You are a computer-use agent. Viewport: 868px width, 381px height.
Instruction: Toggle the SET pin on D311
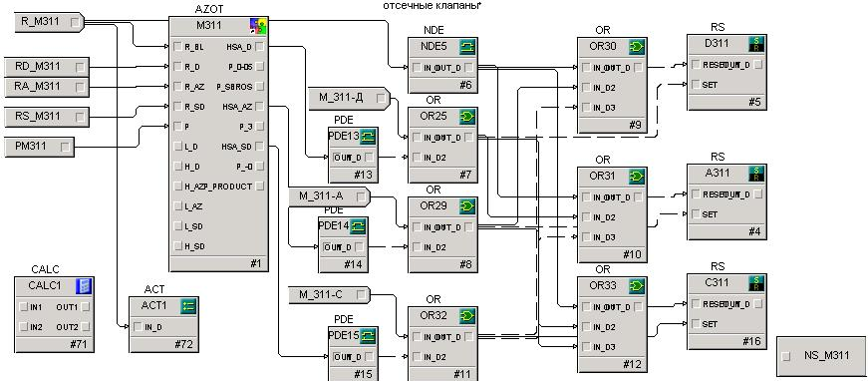(x=696, y=85)
